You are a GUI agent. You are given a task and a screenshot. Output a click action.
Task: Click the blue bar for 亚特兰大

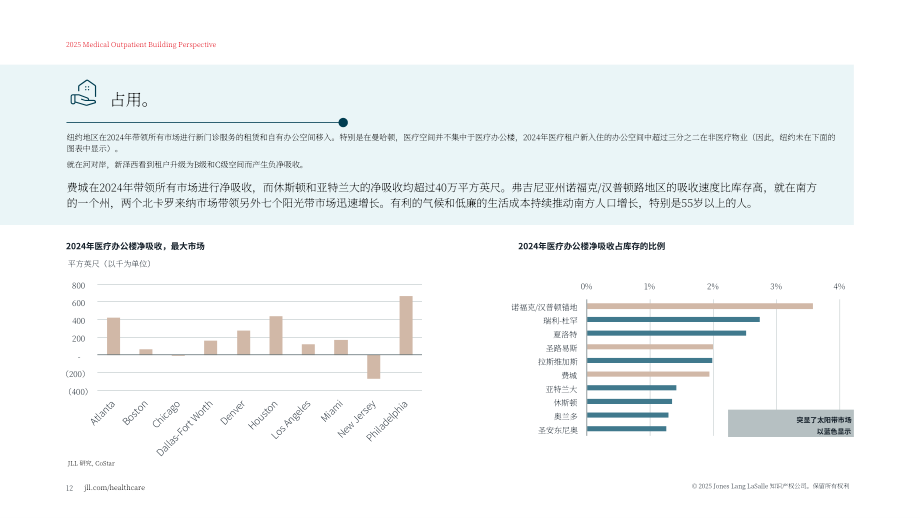click(x=631, y=388)
